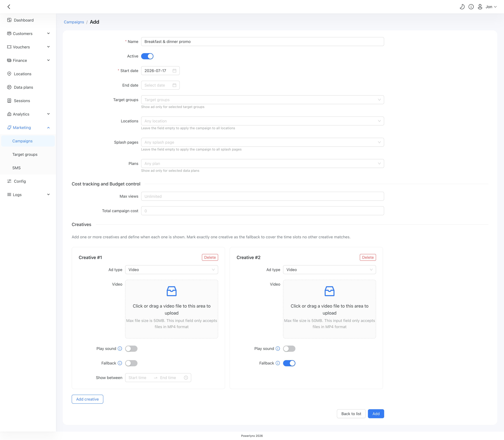
Task: Click the Start date calendar icon
Action: [174, 71]
